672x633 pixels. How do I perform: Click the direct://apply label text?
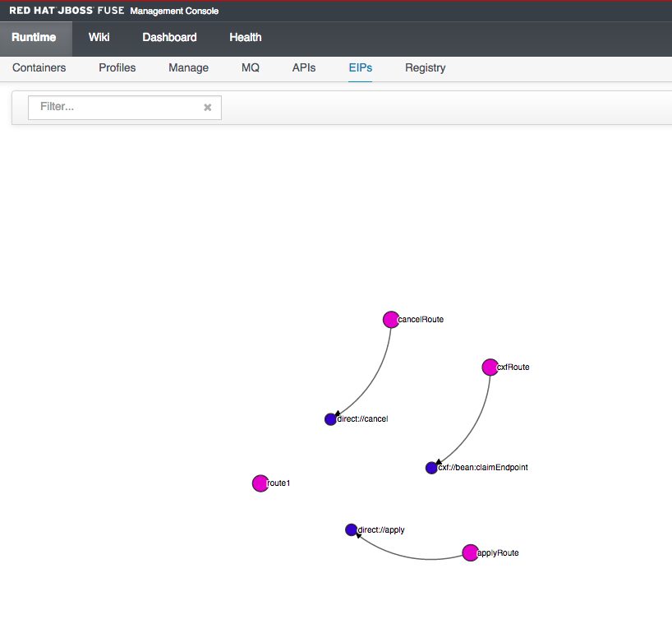[x=381, y=530]
